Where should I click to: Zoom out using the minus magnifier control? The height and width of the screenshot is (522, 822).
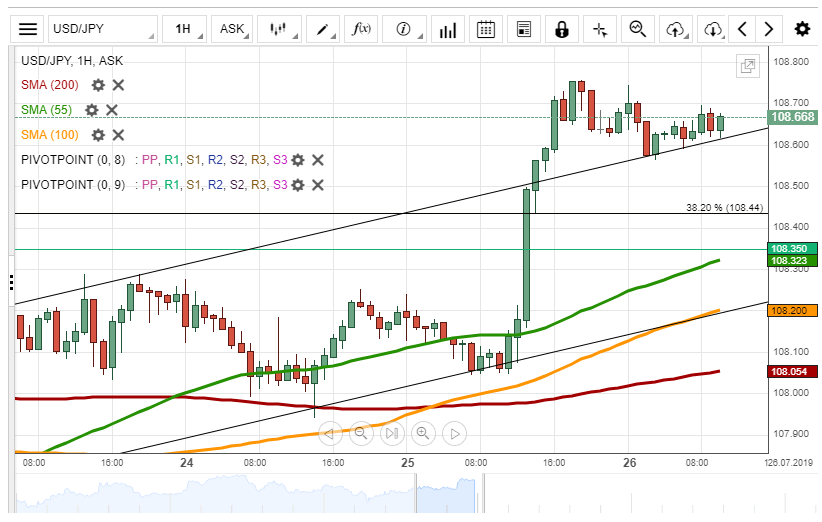(361, 433)
